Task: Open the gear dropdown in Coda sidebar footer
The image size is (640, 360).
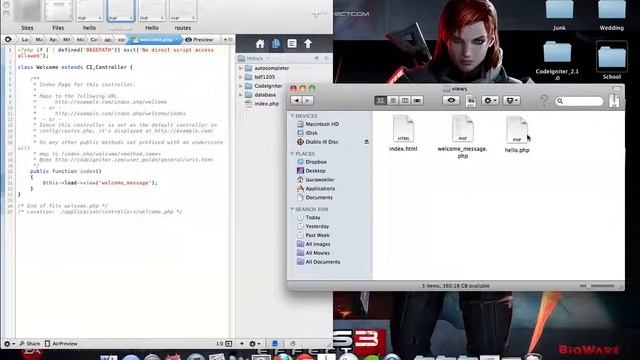Action: 255,344
